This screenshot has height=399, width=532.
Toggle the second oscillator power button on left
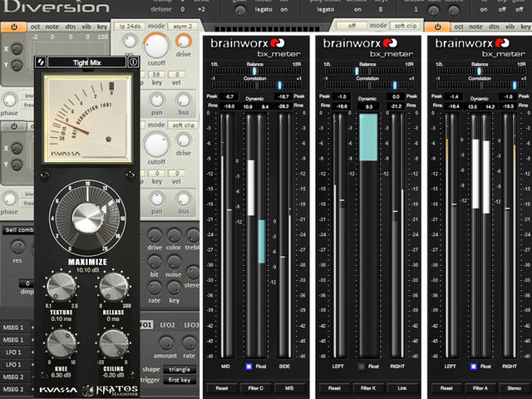point(14,126)
